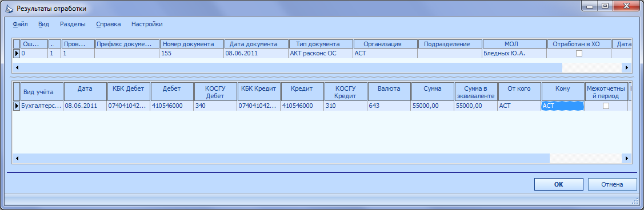This screenshot has height=210, width=644.
Task: Click the Дата документа column header
Action: (x=256, y=44)
